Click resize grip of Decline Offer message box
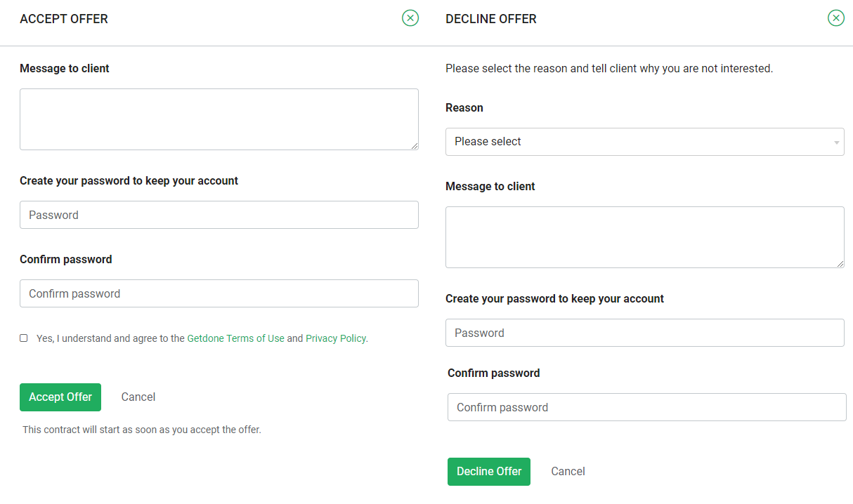The height and width of the screenshot is (504, 853). pos(840,264)
